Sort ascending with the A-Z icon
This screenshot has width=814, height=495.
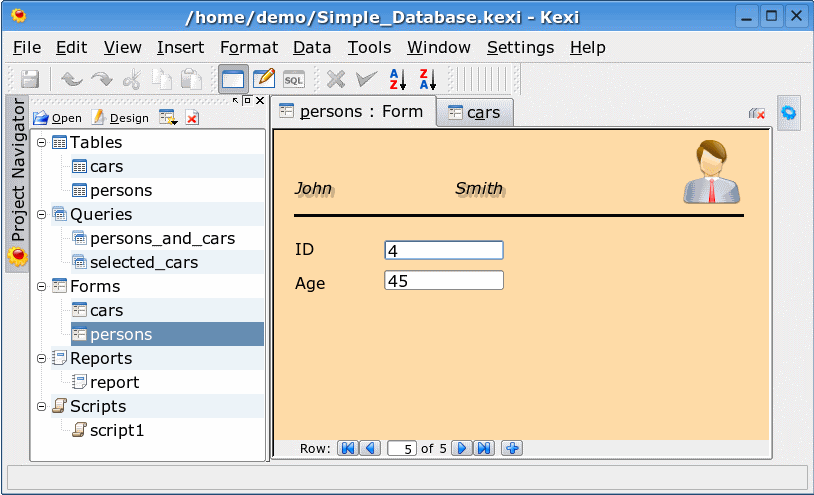(397, 79)
